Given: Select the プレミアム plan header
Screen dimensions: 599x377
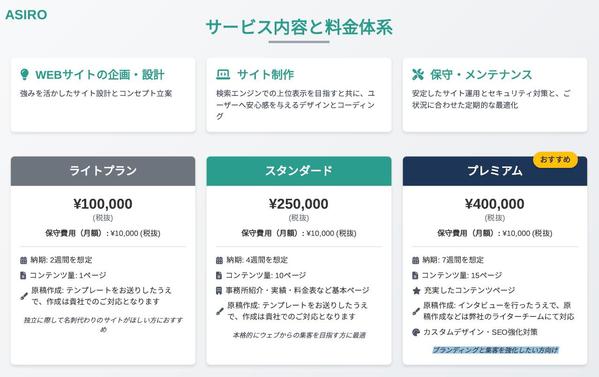Looking at the screenshot, I should (x=495, y=171).
